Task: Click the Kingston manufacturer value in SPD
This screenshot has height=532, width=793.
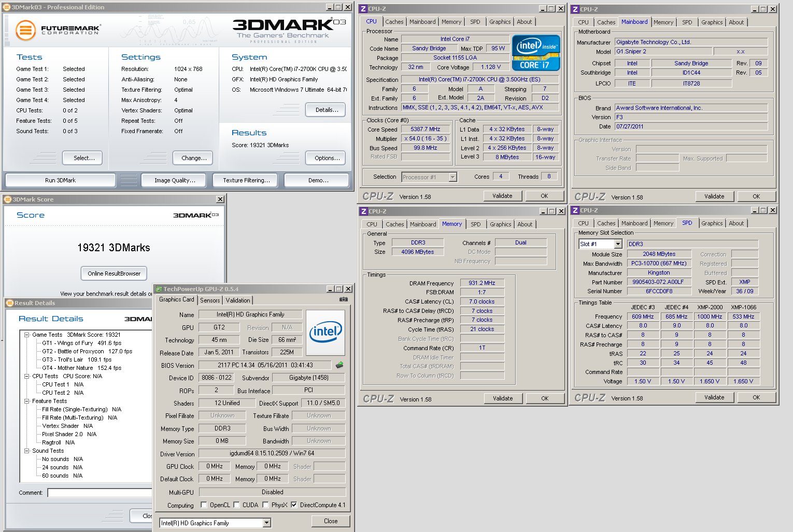Action: pyautogui.click(x=659, y=272)
